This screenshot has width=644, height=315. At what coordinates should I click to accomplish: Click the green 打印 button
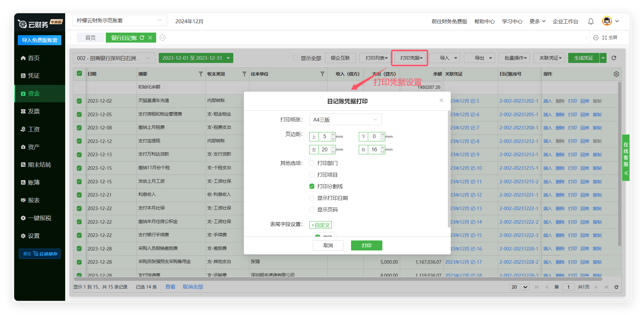click(x=367, y=246)
